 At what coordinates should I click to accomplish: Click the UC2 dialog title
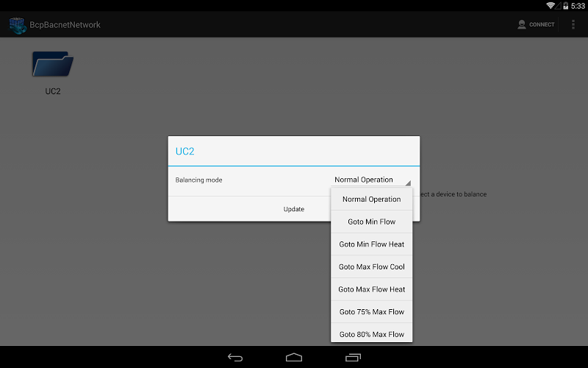185,152
